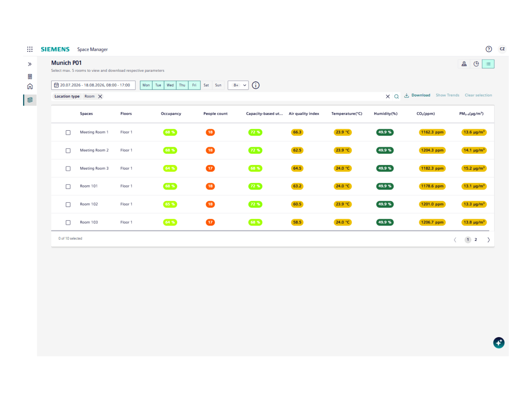Open the 8+ dropdown

coord(238,85)
